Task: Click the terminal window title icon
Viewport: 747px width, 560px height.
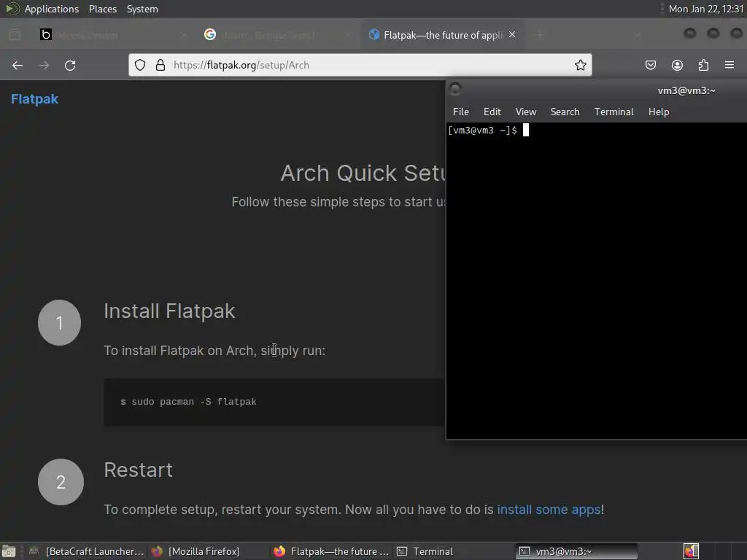Action: pyautogui.click(x=455, y=90)
